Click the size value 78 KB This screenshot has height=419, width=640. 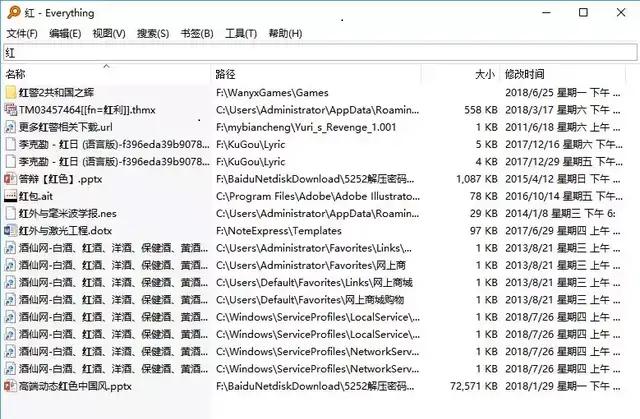[x=484, y=196]
